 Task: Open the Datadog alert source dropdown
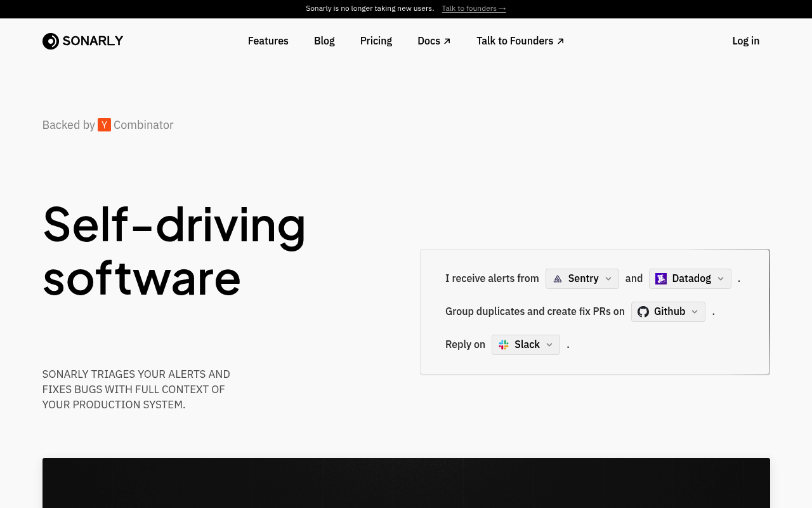pyautogui.click(x=690, y=279)
